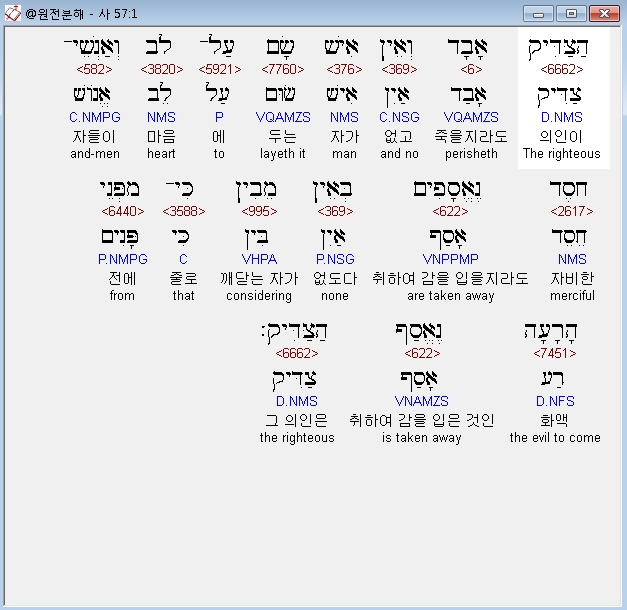The image size is (627, 610).
Task: Click Strong's number <3820> for heart
Action: tap(162, 69)
